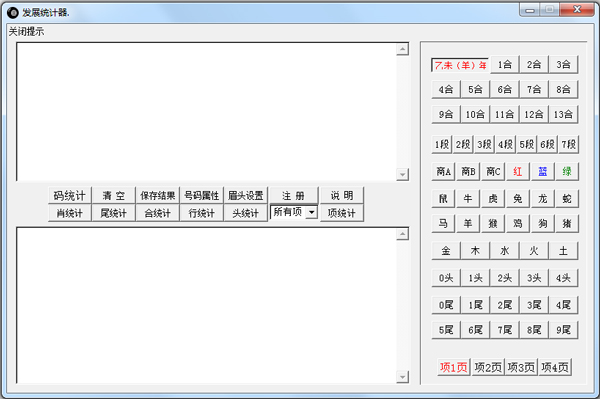The width and height of the screenshot is (600, 399).
Task: Pick the green 绿 color button
Action: [567, 171]
